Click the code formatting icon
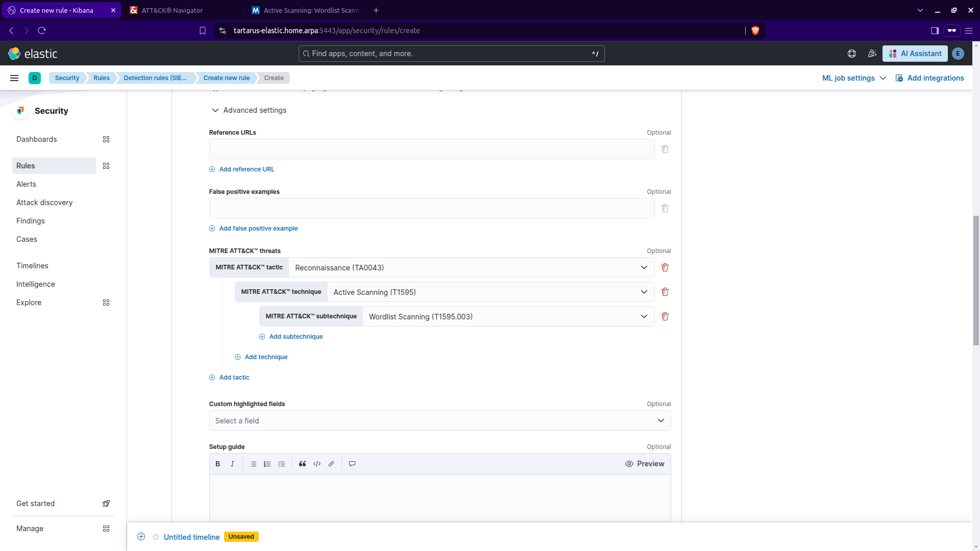The width and height of the screenshot is (980, 551). click(x=317, y=464)
